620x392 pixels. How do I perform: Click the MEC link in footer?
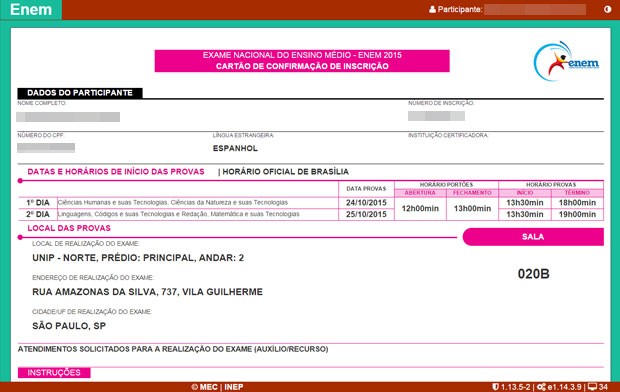209,387
